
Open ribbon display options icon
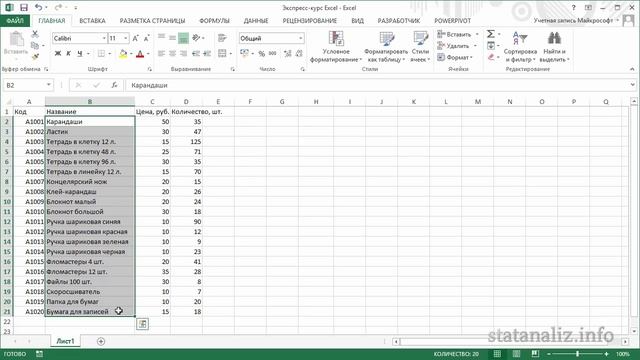click(588, 7)
